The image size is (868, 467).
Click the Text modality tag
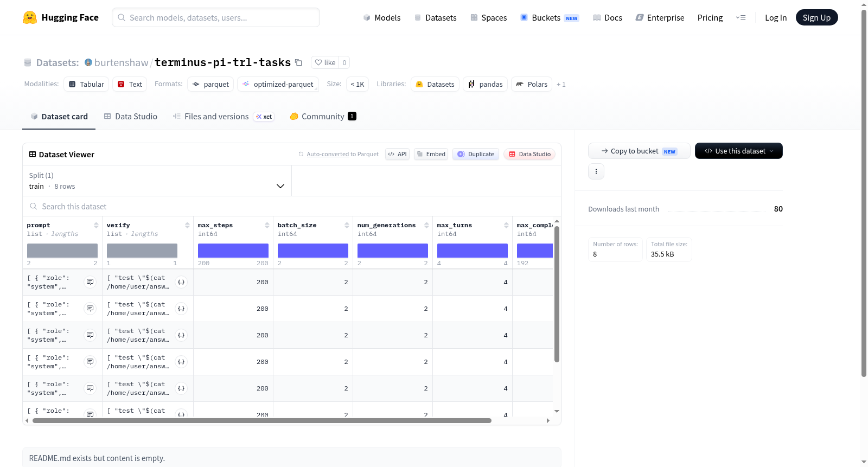coord(130,84)
